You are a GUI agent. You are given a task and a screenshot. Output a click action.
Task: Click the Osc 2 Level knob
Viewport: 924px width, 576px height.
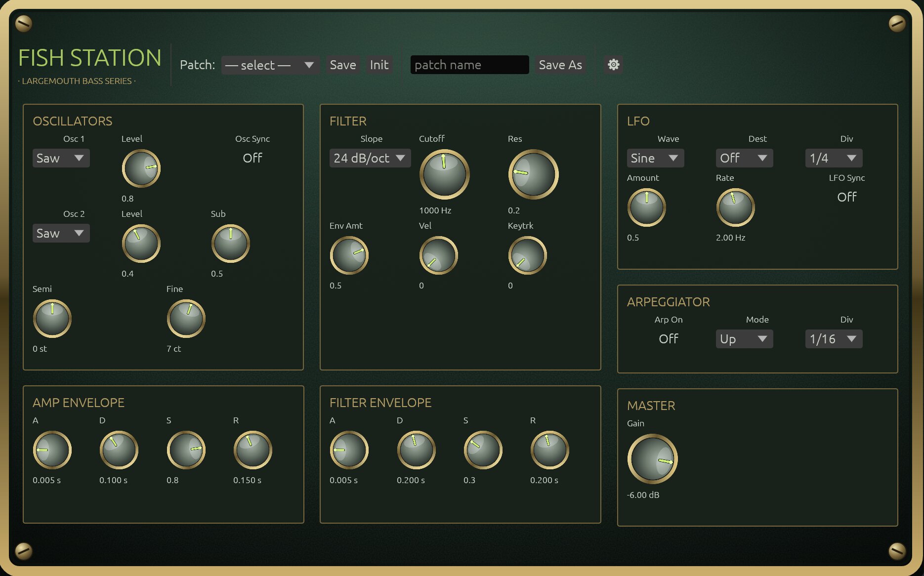tap(141, 244)
